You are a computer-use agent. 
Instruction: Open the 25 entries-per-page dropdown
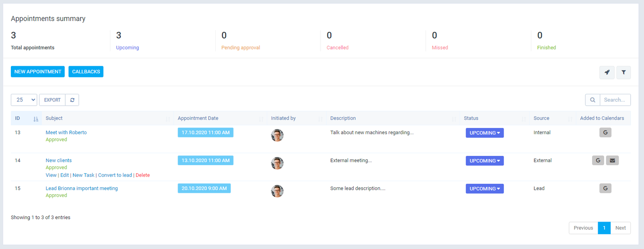(x=24, y=100)
